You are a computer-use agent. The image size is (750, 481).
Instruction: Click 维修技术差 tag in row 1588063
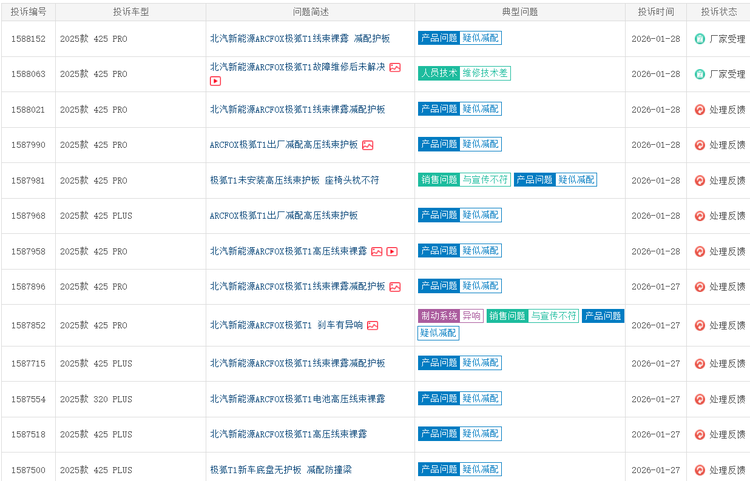(x=485, y=73)
